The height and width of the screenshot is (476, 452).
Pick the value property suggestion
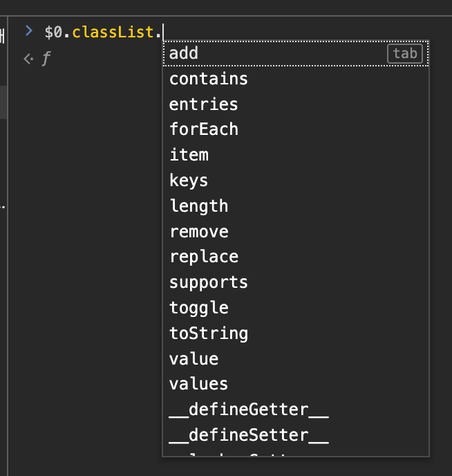coord(296,360)
